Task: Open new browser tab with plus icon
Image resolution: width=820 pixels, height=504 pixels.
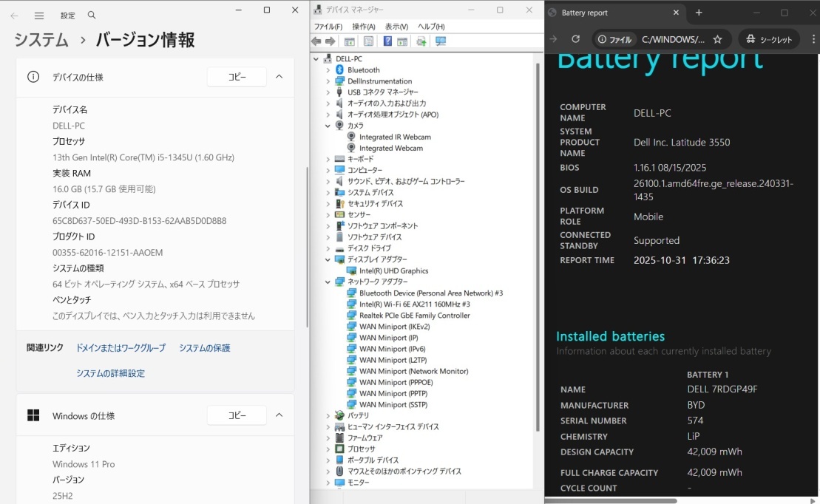Action: [x=699, y=13]
